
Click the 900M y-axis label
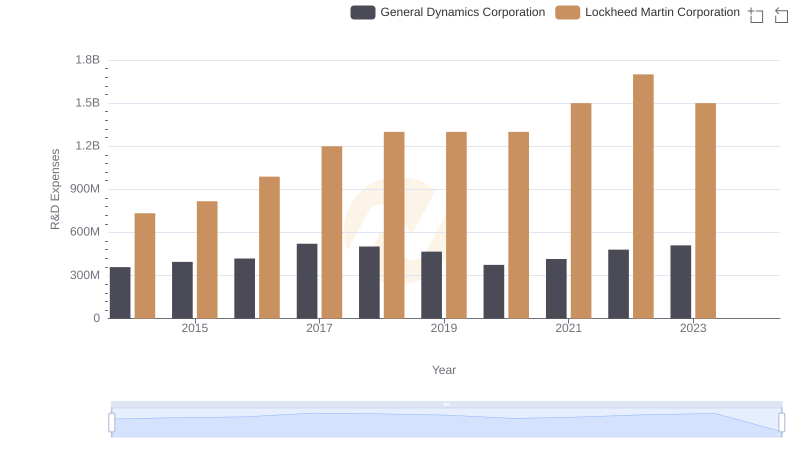[x=85, y=189]
